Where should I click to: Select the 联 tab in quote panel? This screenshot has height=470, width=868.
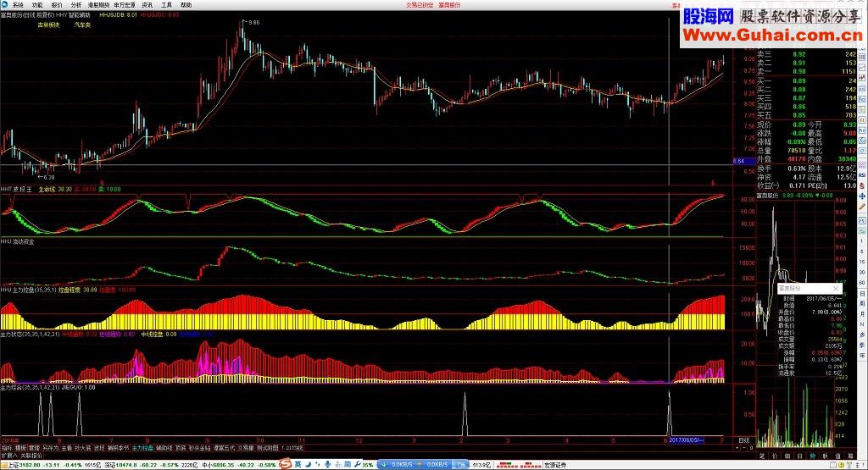826,456
